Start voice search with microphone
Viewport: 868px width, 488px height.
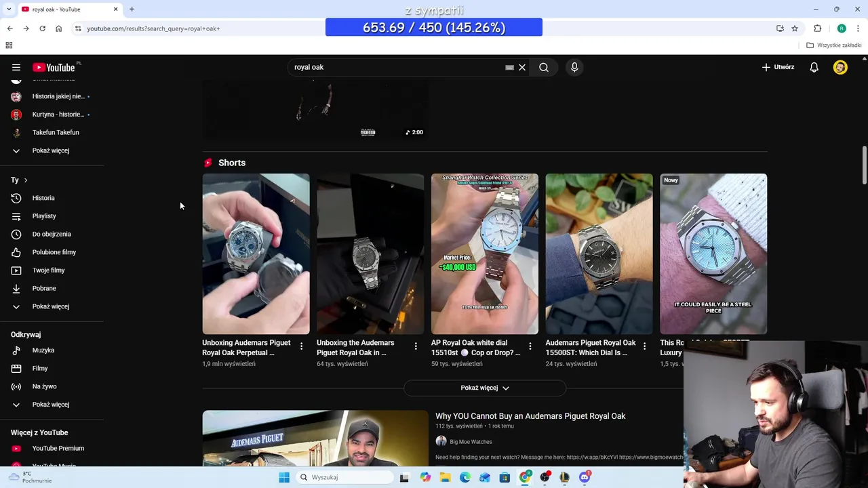point(574,67)
